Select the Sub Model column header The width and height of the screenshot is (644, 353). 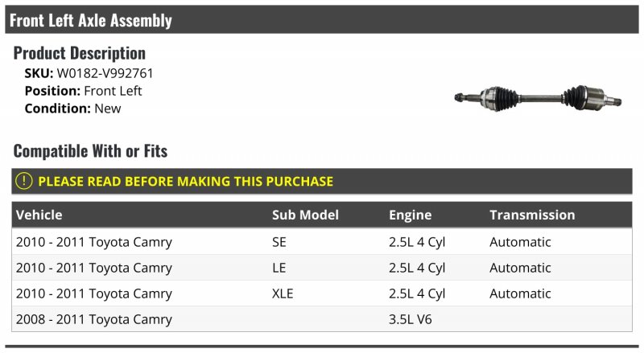coord(305,215)
